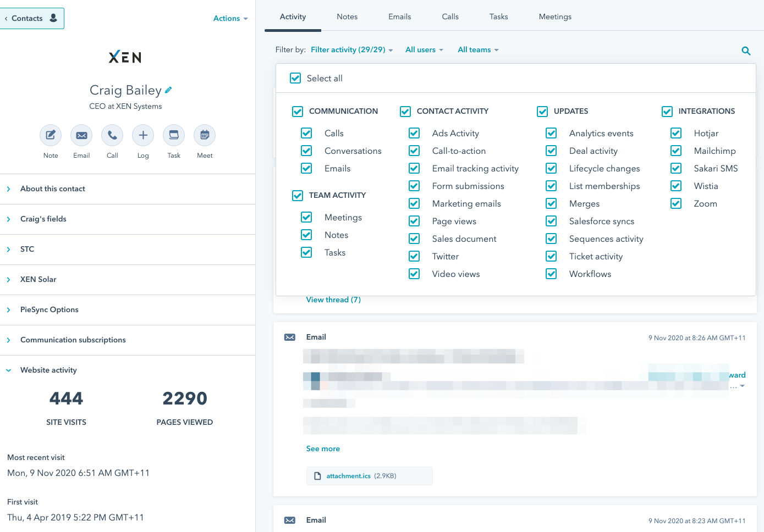Click the Note icon button
The width and height of the screenshot is (764, 532).
[x=51, y=135]
